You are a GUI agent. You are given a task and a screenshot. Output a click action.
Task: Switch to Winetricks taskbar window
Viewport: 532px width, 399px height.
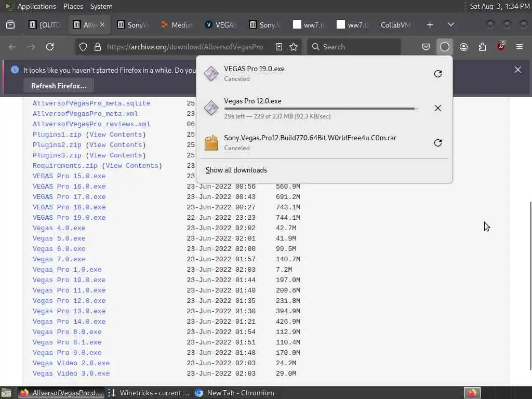click(149, 393)
